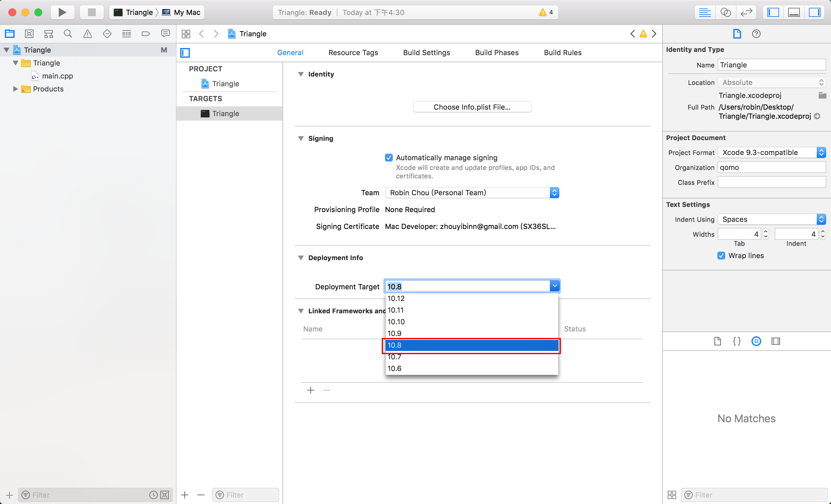
Task: Collapse the Signing section
Action: click(x=301, y=138)
